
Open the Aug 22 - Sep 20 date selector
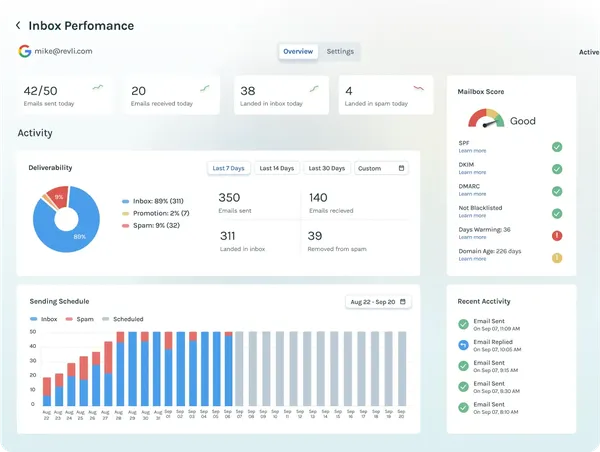378,302
